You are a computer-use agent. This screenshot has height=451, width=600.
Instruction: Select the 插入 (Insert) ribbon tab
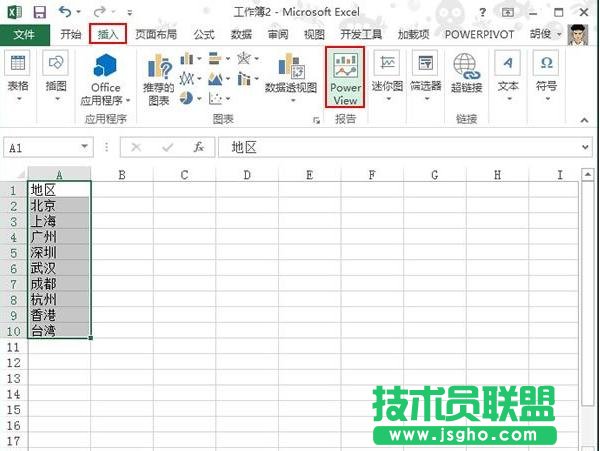tap(108, 34)
